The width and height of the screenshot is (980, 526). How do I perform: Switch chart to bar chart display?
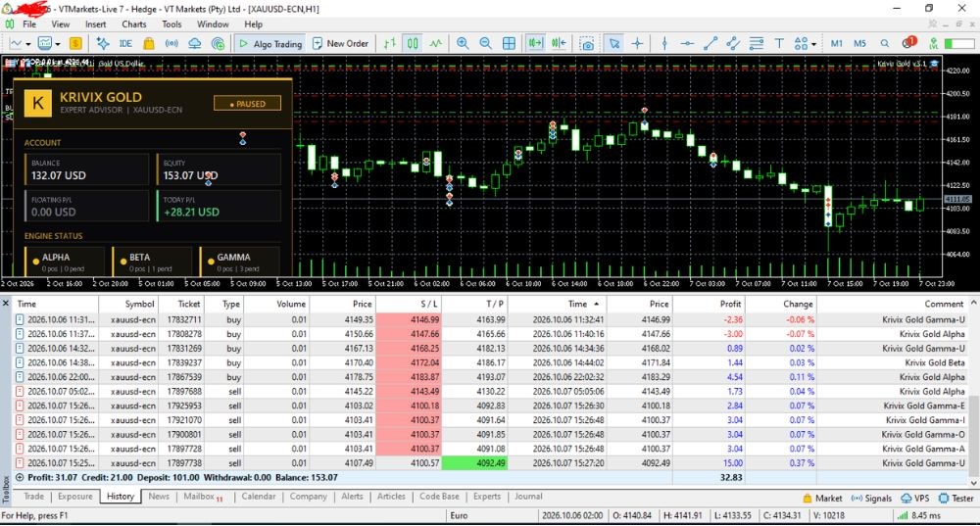click(x=389, y=44)
